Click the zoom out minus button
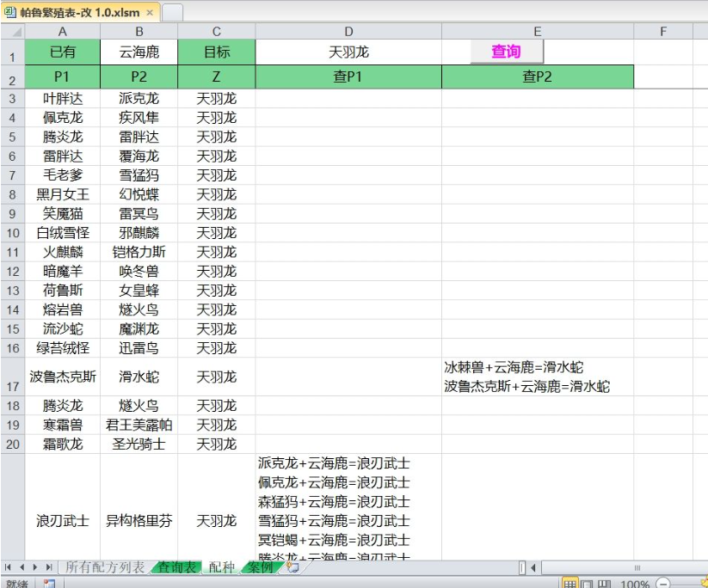The image size is (708, 588). tap(662, 584)
